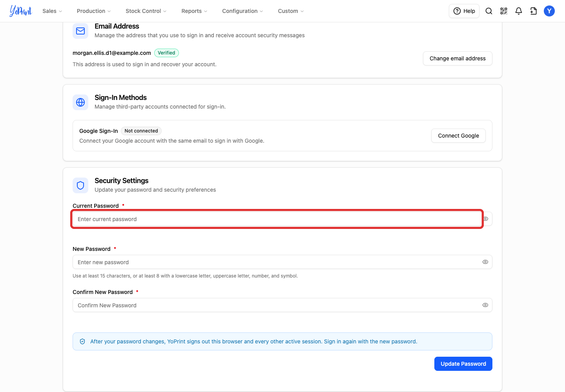Click the shield icon in password notice
This screenshot has width=565, height=392.
coord(82,341)
